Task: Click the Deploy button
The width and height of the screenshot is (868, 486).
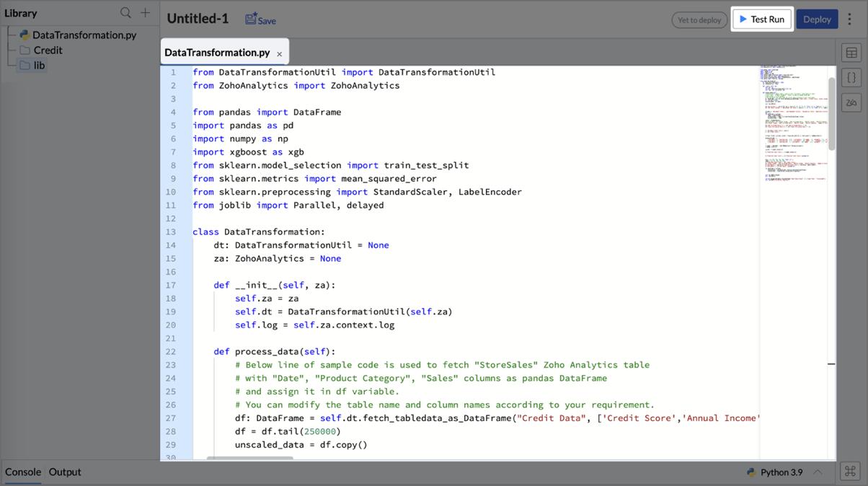Action: click(817, 19)
